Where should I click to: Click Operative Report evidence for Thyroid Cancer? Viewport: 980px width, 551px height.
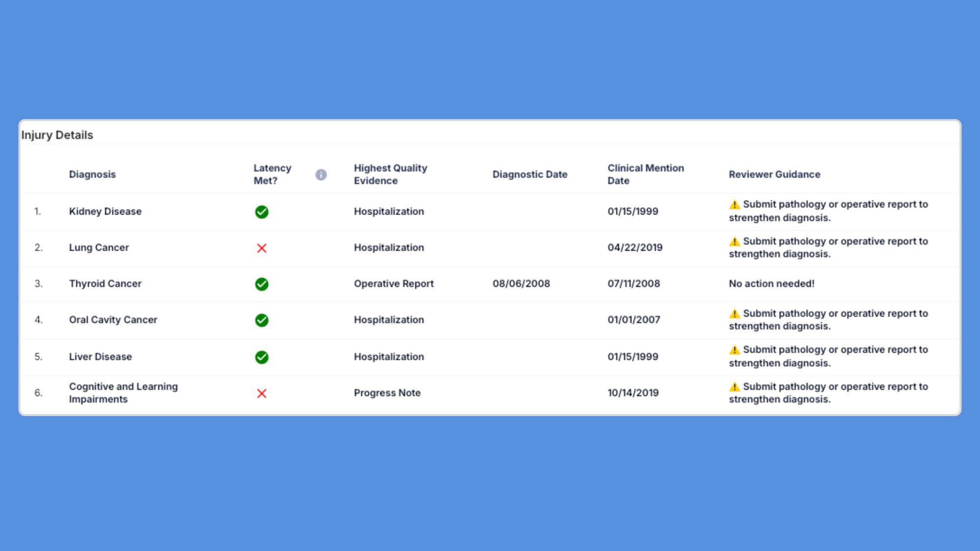tap(394, 283)
